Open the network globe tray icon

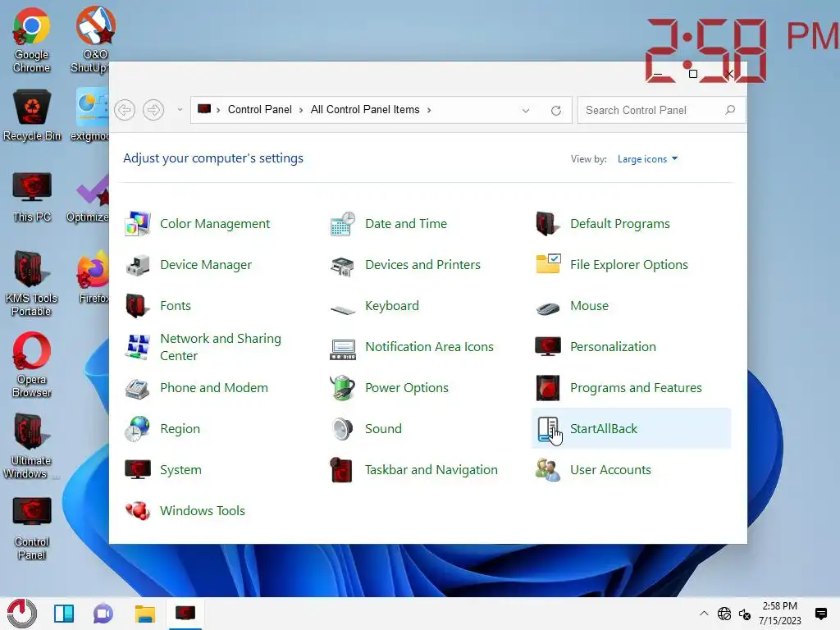tap(724, 614)
